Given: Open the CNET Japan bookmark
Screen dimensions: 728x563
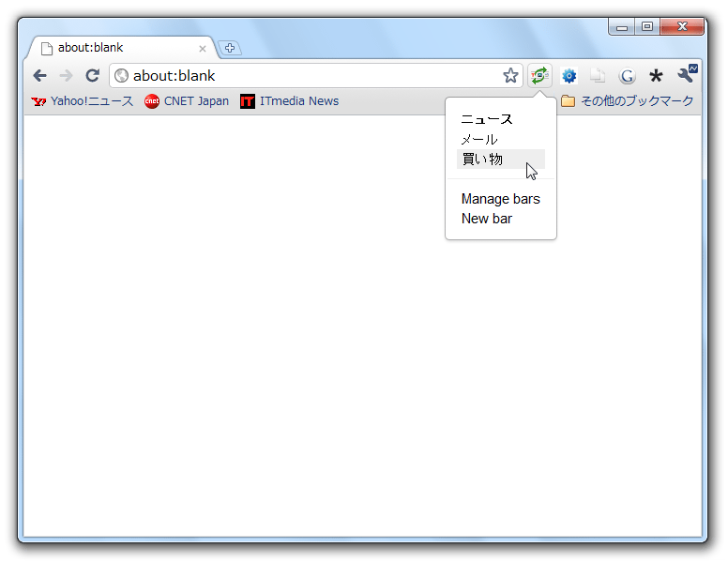Looking at the screenshot, I should click(x=187, y=100).
